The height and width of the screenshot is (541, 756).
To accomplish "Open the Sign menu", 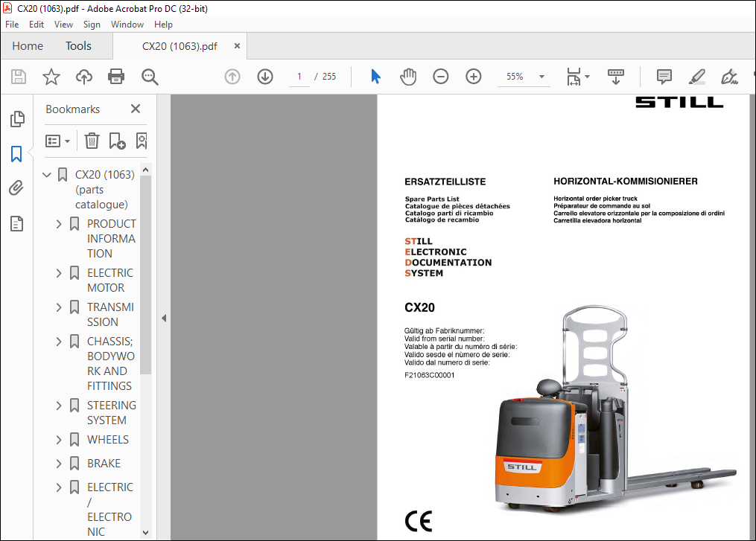I will click(x=92, y=24).
